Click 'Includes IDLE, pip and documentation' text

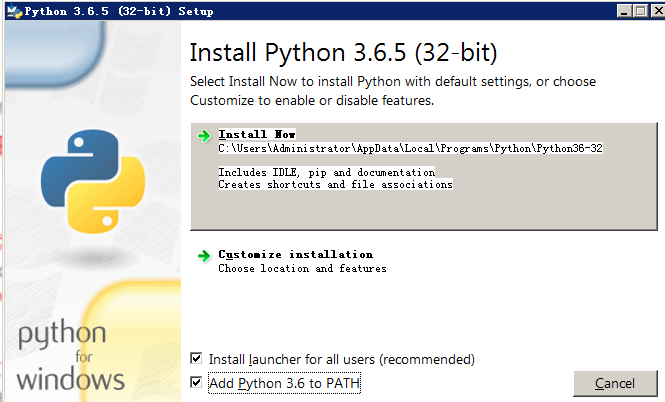327,172
